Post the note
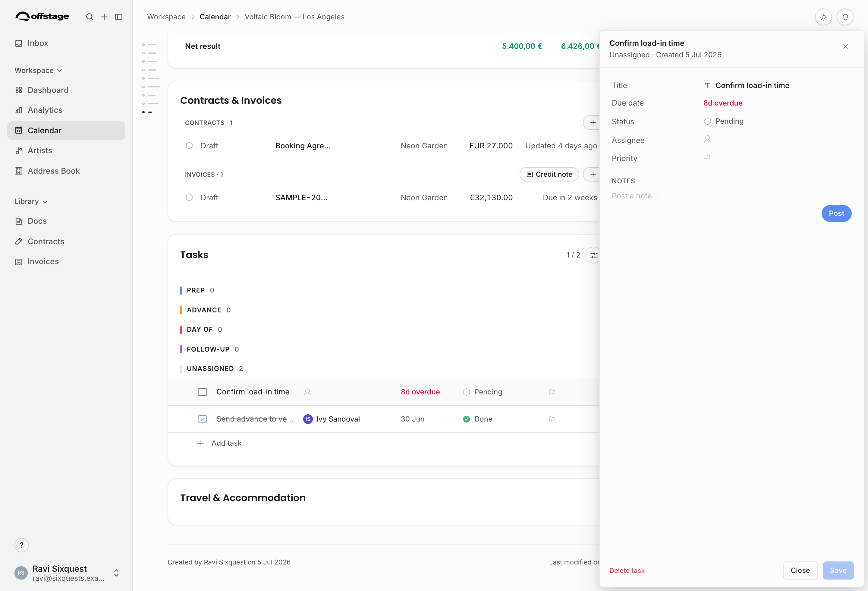This screenshot has width=868, height=591. coord(836,213)
